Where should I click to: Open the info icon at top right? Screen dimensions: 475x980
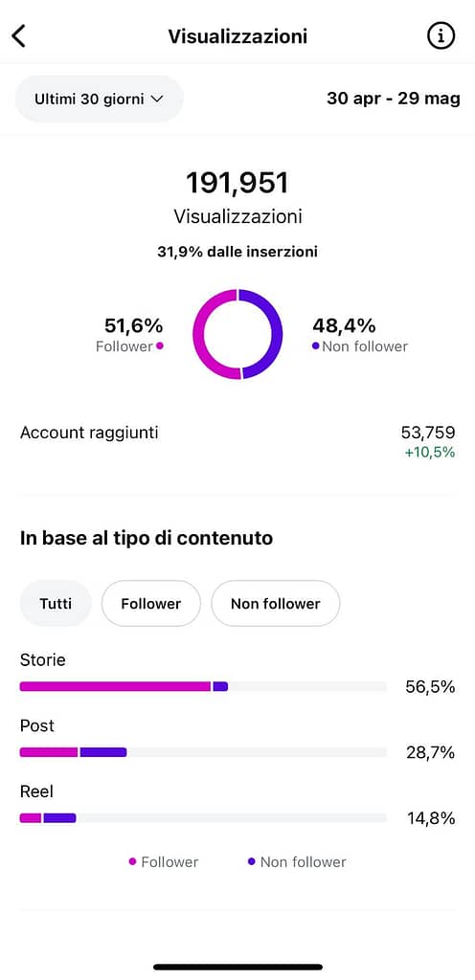[x=441, y=36]
